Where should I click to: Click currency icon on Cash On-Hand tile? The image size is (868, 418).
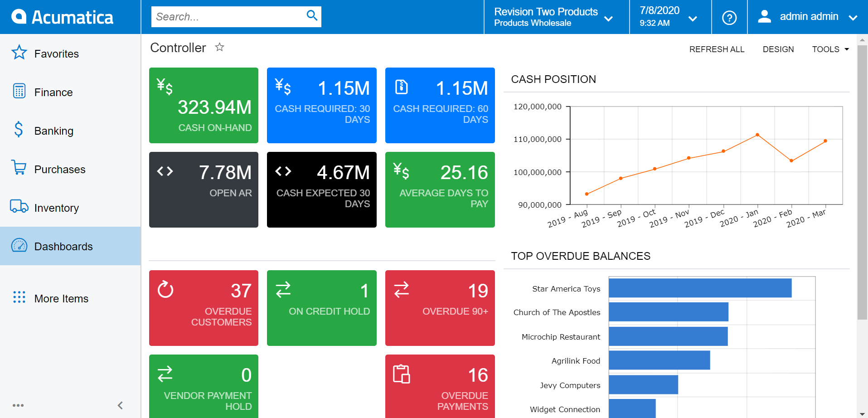tap(165, 86)
